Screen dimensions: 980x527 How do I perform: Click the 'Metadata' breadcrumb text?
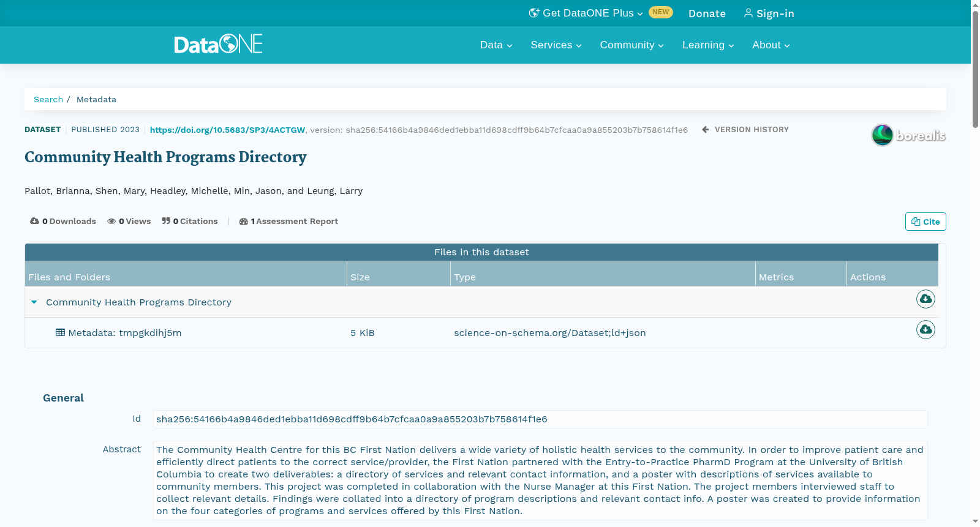tap(96, 99)
